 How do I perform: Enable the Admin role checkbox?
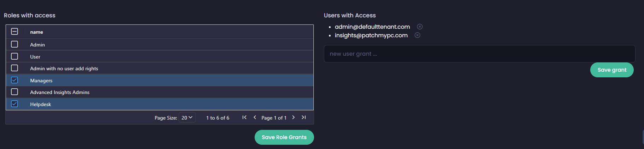[14, 44]
